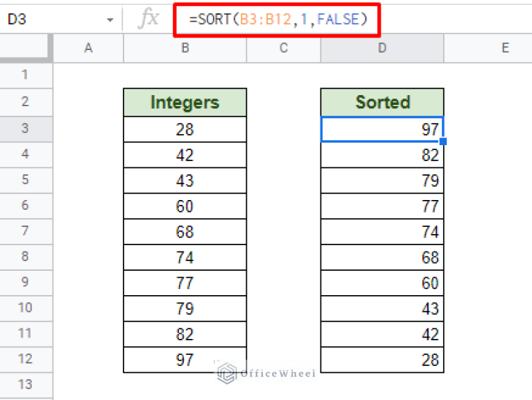The height and width of the screenshot is (400, 532).
Task: Select row 13 header
Action: [x=26, y=385]
